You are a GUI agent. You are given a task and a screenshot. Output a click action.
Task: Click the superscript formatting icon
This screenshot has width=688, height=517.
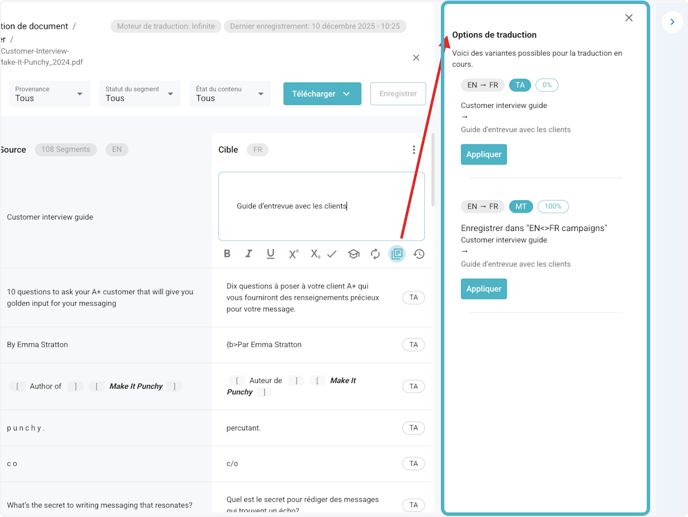click(x=293, y=254)
